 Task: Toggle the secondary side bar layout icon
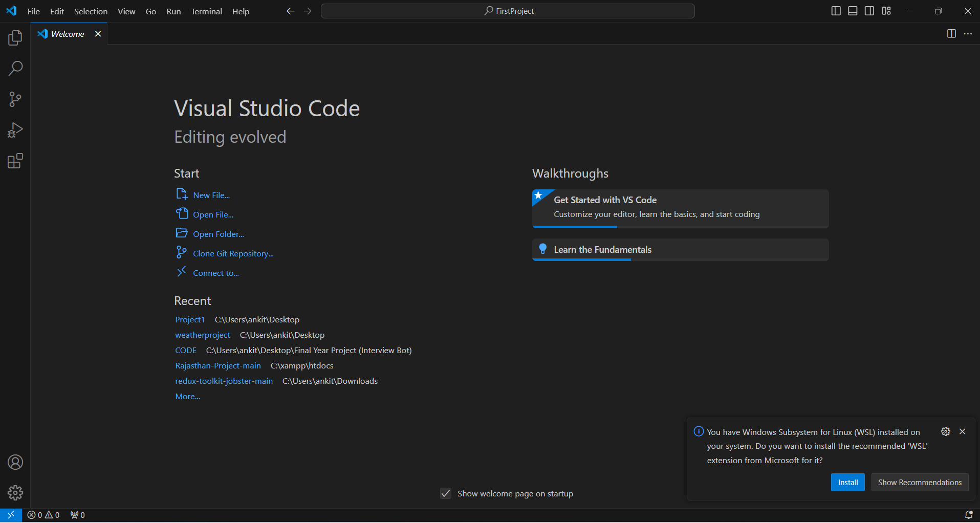[x=869, y=11]
